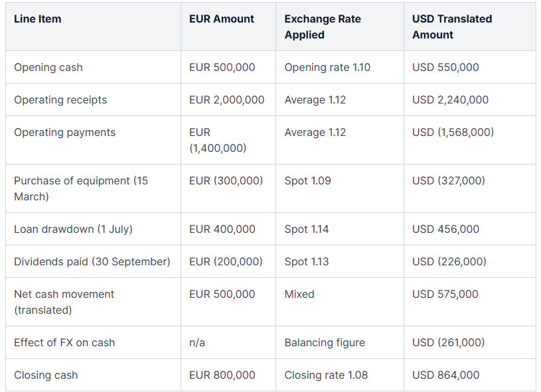This screenshot has width=541, height=392.
Task: Click the Closing cash row label
Action: pos(46,375)
